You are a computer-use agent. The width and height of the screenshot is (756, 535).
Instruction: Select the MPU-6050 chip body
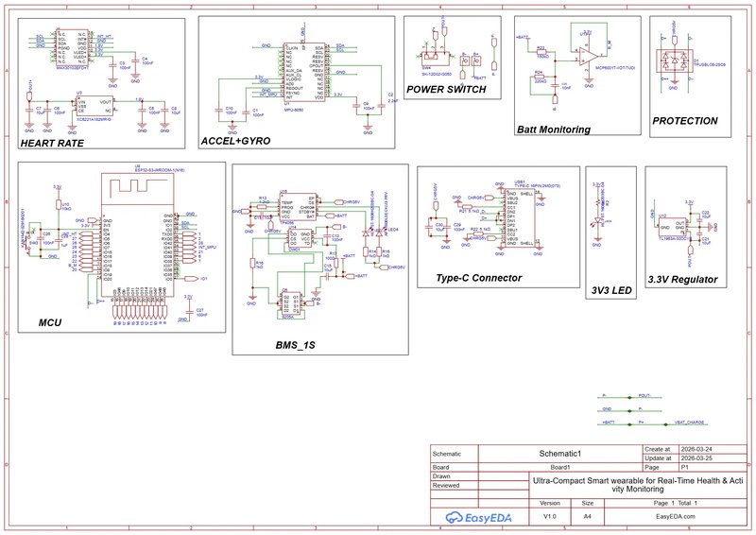[x=304, y=71]
